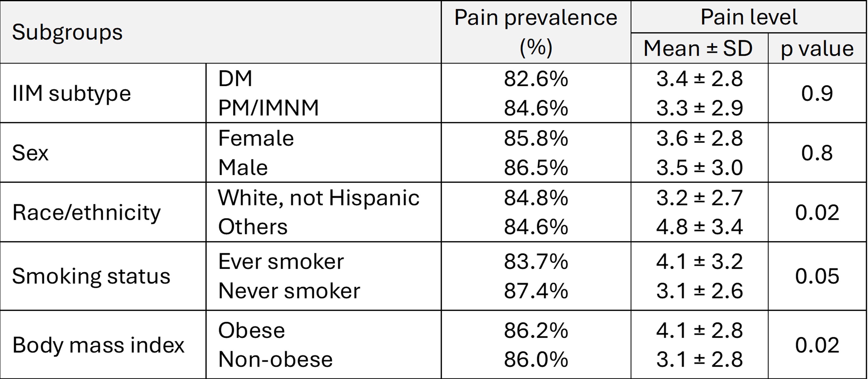Image resolution: width=868 pixels, height=379 pixels.
Task: Click the Subgroups header cell
Action: [67, 33]
